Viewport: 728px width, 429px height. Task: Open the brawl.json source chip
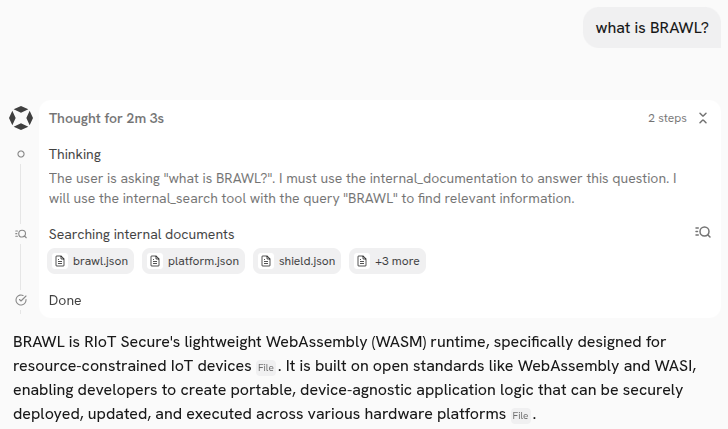pos(90,262)
